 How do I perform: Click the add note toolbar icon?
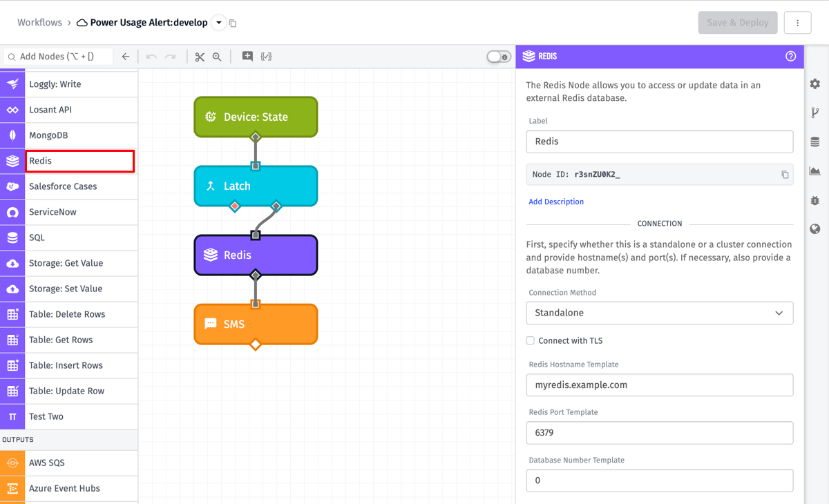(x=247, y=57)
